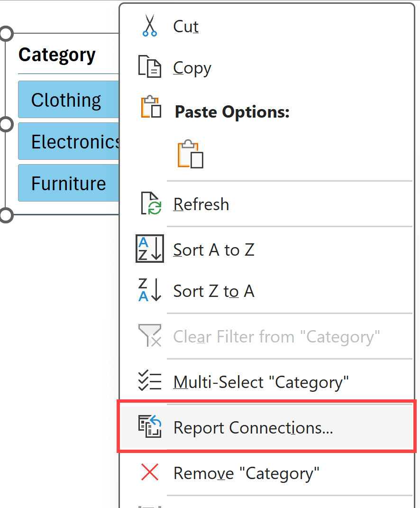Select Refresh from the context menu
The width and height of the screenshot is (420, 508).
[x=201, y=204]
